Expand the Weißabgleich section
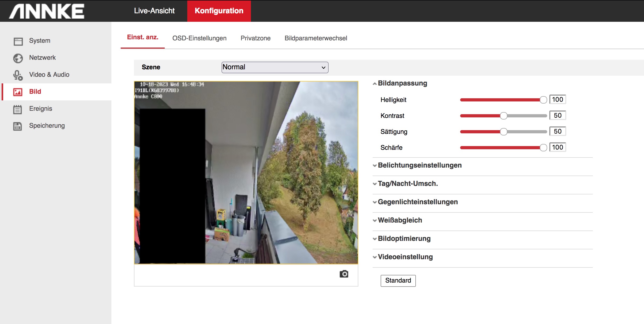 (x=399, y=220)
